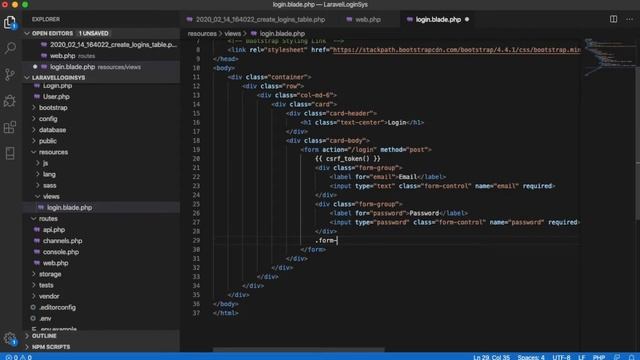
Task: Open console.php under routes
Action: 60,252
